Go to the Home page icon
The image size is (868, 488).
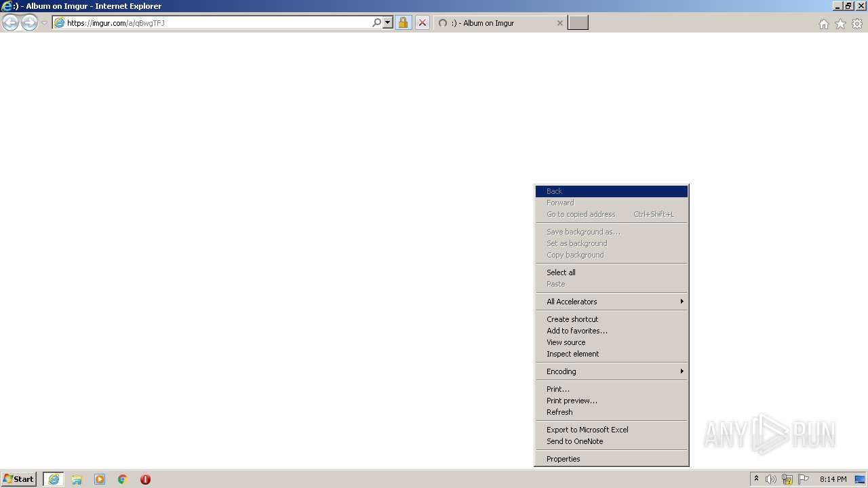point(823,24)
